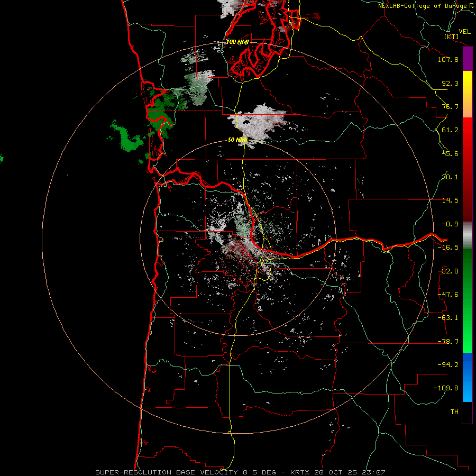Click the 100 NMI range ring label

click(237, 42)
